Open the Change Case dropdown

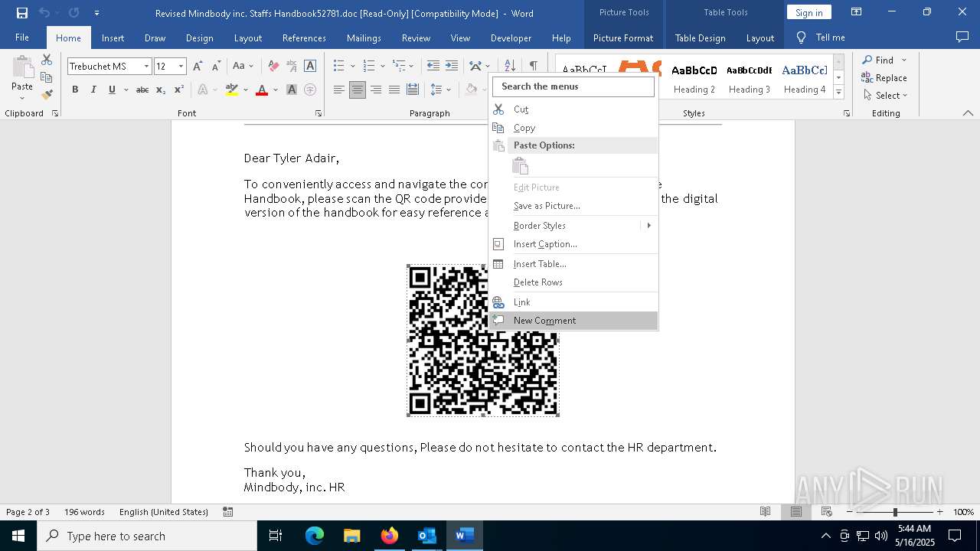click(x=243, y=67)
